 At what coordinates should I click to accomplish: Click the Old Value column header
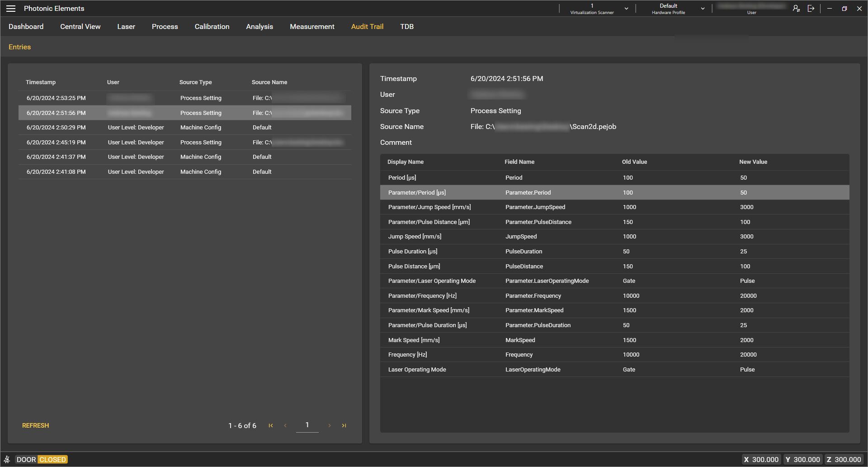(x=634, y=162)
